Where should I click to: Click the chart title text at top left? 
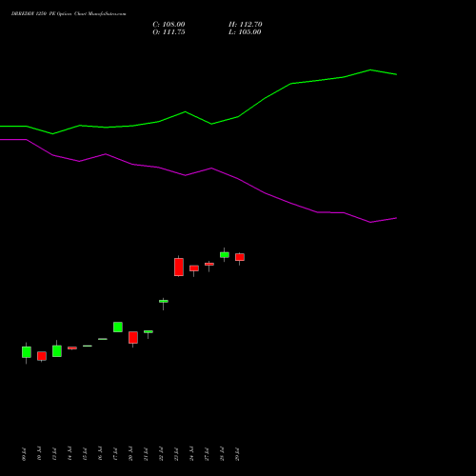[x=69, y=14]
